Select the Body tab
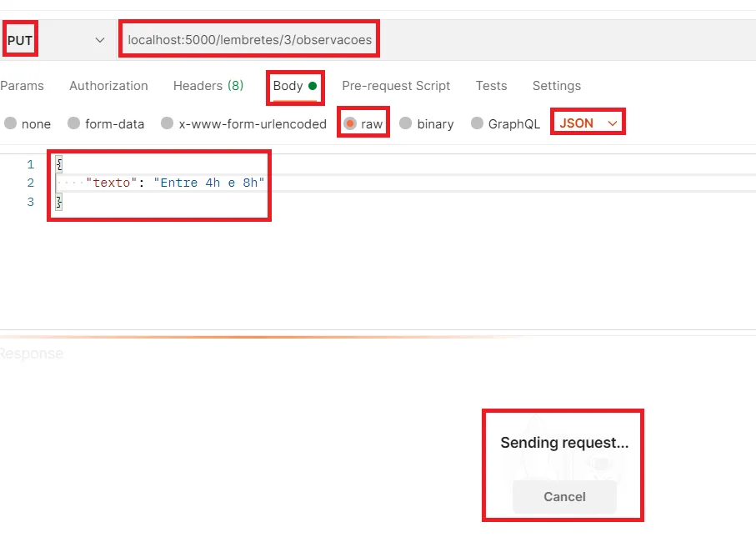This screenshot has height=547, width=756. click(294, 86)
